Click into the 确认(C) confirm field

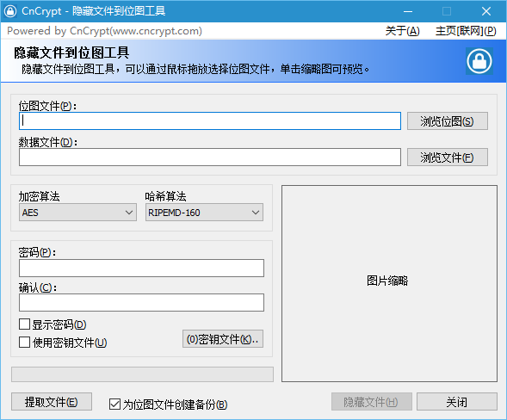(x=141, y=303)
